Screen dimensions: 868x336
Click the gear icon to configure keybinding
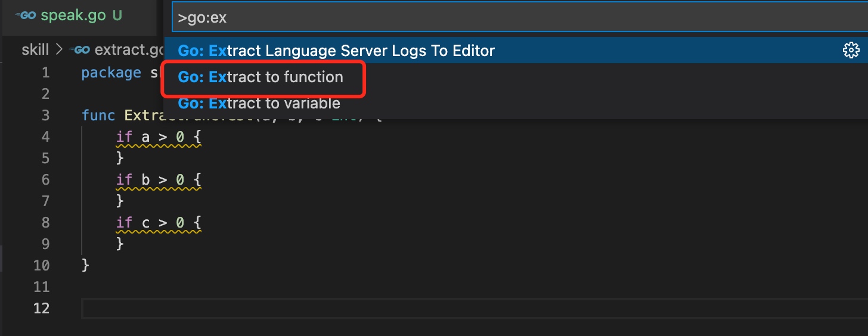pyautogui.click(x=851, y=51)
